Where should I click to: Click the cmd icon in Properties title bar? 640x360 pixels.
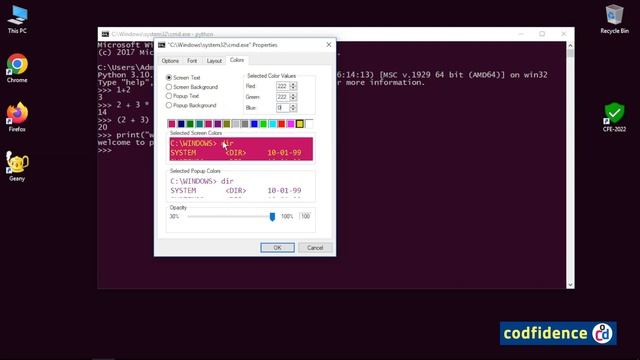click(162, 45)
